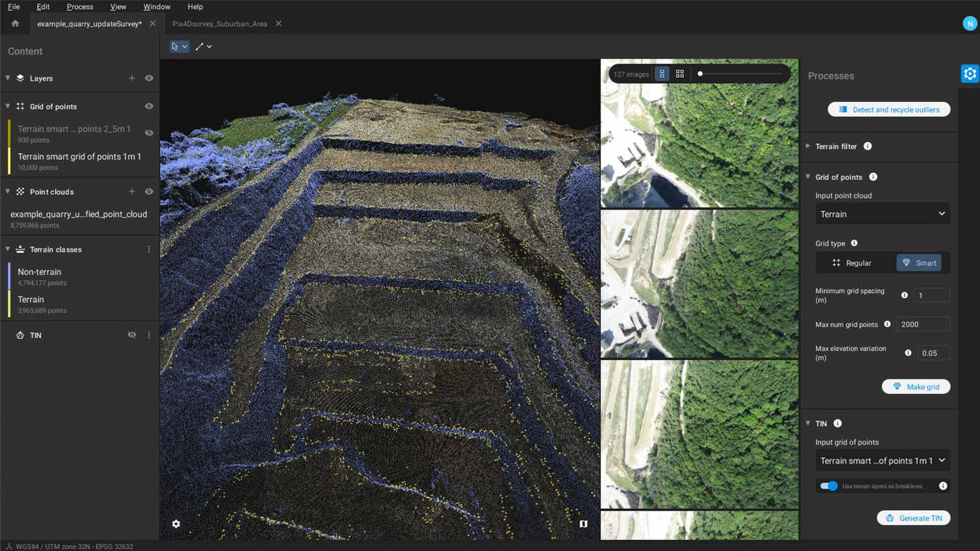Switch to Pix4Dsurvey_Suburban_Area tab

(x=219, y=23)
